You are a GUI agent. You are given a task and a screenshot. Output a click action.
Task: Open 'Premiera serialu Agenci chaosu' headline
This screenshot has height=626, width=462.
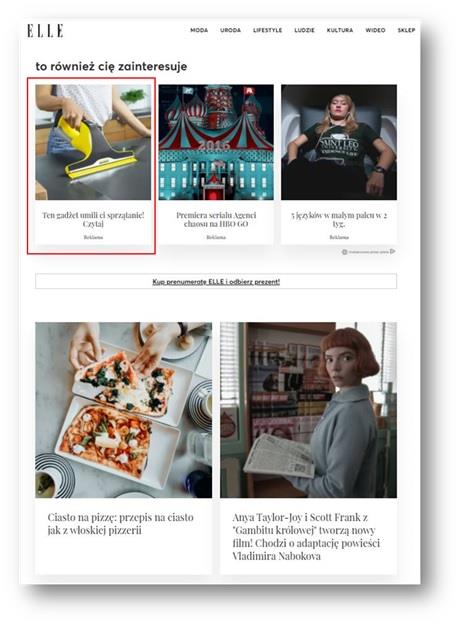tap(216, 219)
